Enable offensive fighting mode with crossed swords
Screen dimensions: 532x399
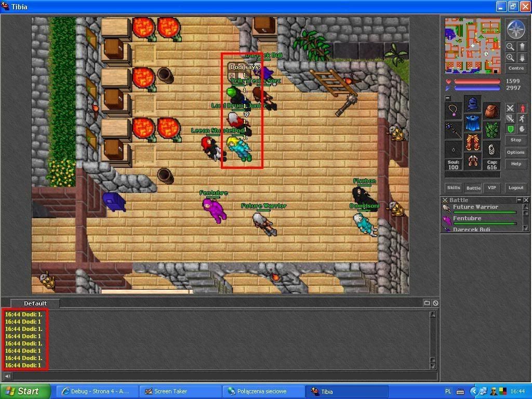coord(510,108)
